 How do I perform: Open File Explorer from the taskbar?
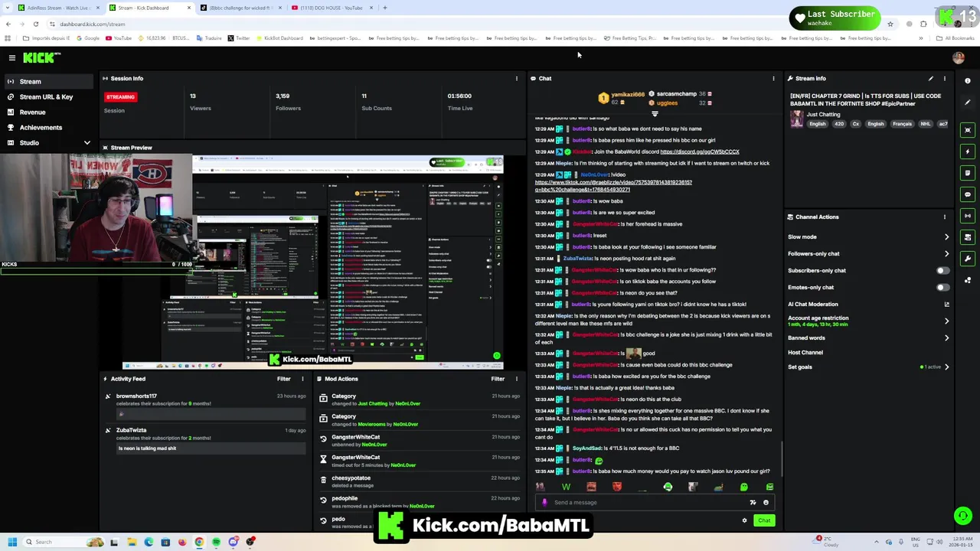[x=132, y=542]
